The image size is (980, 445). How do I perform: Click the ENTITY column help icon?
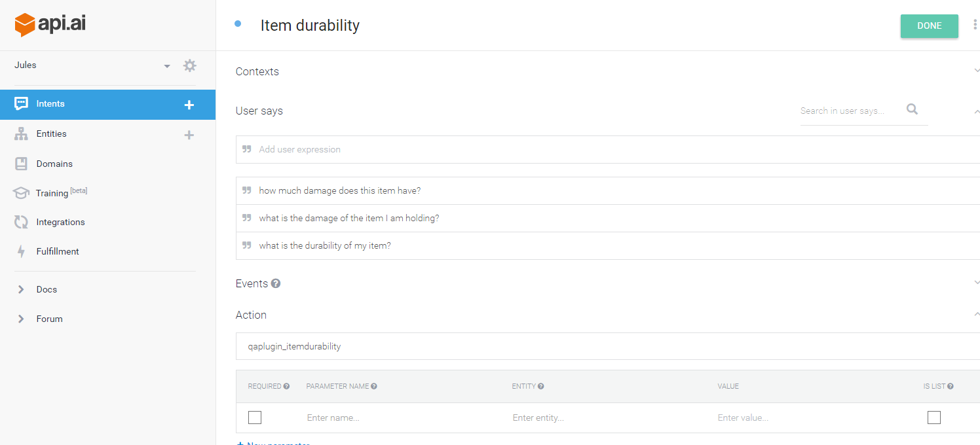(541, 386)
